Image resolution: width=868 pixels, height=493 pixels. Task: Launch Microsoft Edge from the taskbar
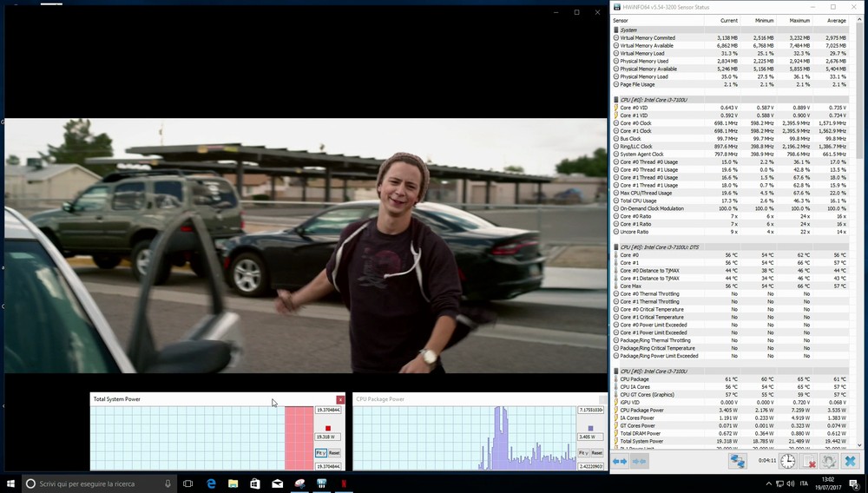tap(210, 483)
